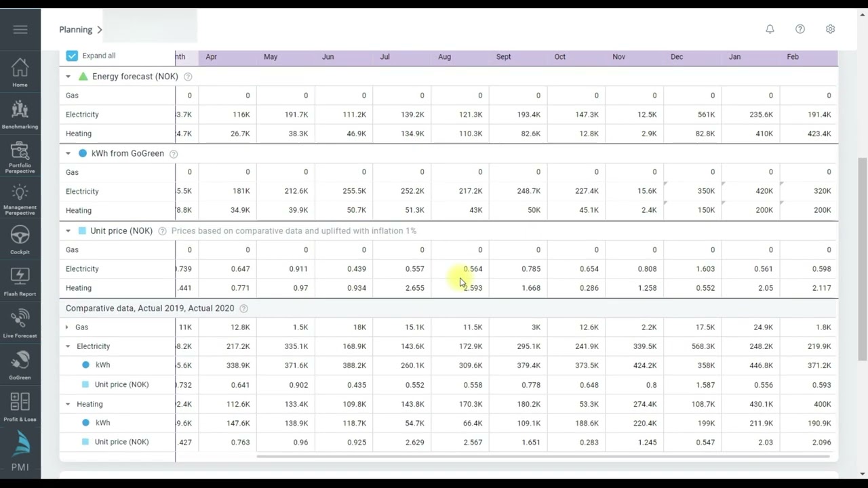Collapse Energy forecast (NOK) section
The image size is (868, 488).
68,77
